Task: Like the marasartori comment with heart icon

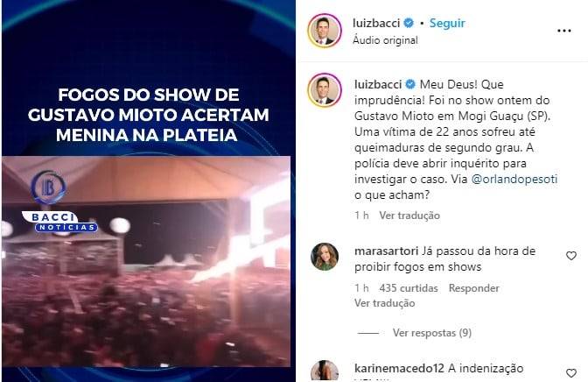Action: point(570,256)
